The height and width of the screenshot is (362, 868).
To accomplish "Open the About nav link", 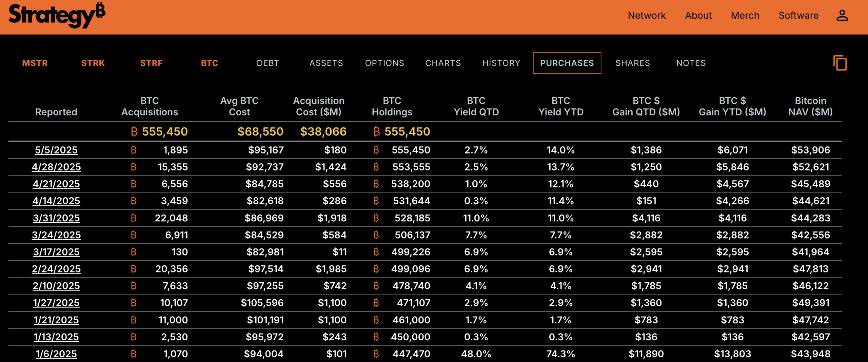I will 698,16.
